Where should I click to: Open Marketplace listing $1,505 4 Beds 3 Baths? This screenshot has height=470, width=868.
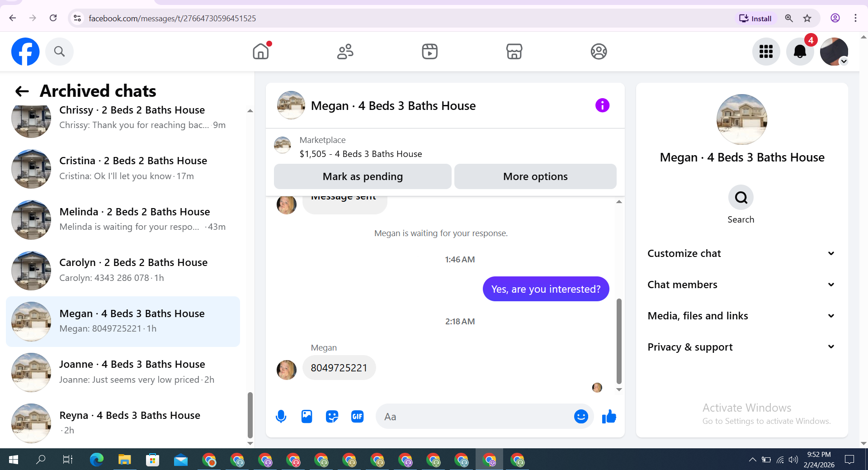(x=360, y=154)
